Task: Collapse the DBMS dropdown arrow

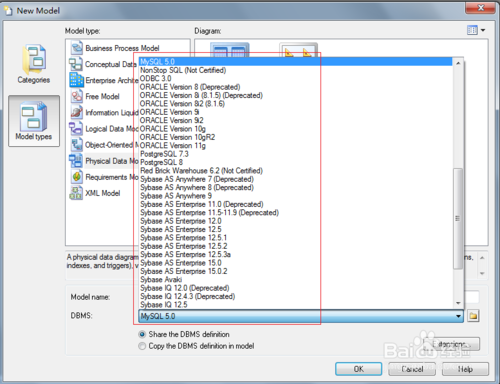Action: pos(458,316)
